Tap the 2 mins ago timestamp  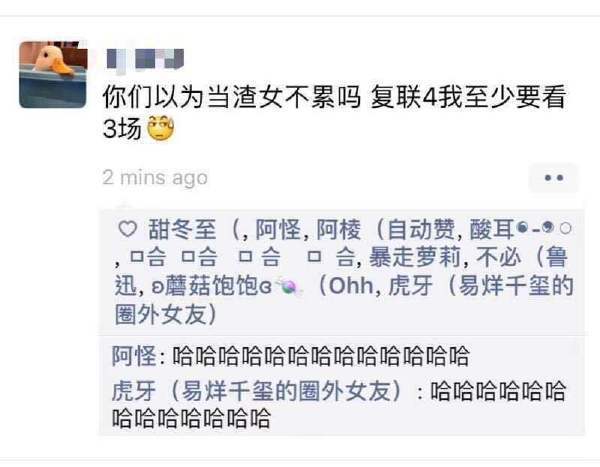[x=155, y=178]
